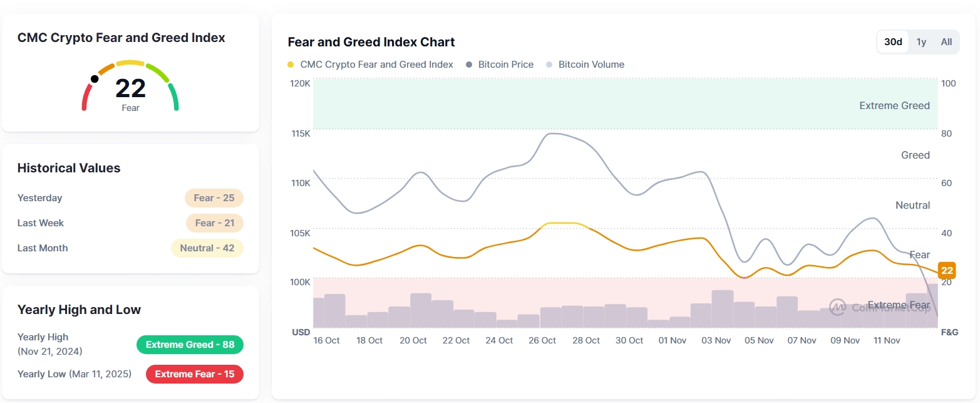Image resolution: width=980 pixels, height=403 pixels.
Task: Click the light gray Bitcoin Volume legend dot
Action: (549, 65)
